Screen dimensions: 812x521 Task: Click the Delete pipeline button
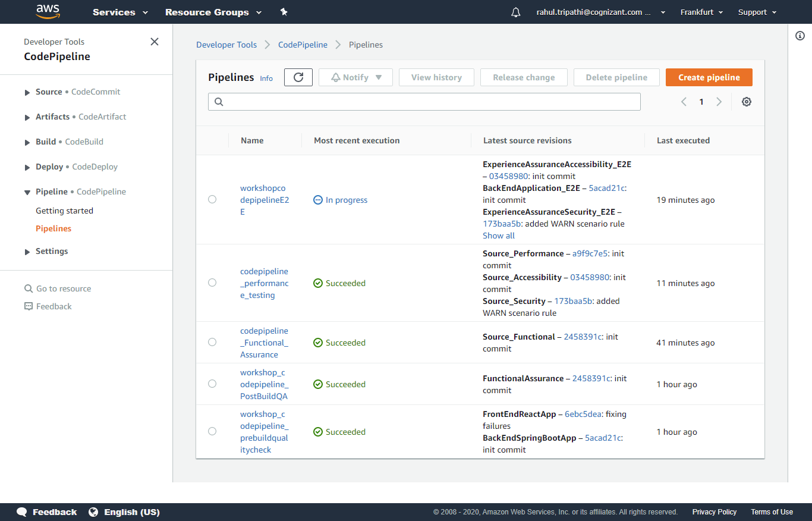click(x=616, y=77)
